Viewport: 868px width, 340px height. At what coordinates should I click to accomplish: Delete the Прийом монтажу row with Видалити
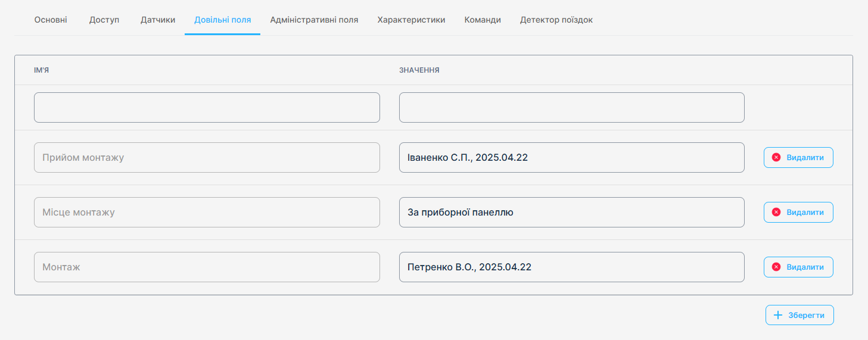click(798, 157)
